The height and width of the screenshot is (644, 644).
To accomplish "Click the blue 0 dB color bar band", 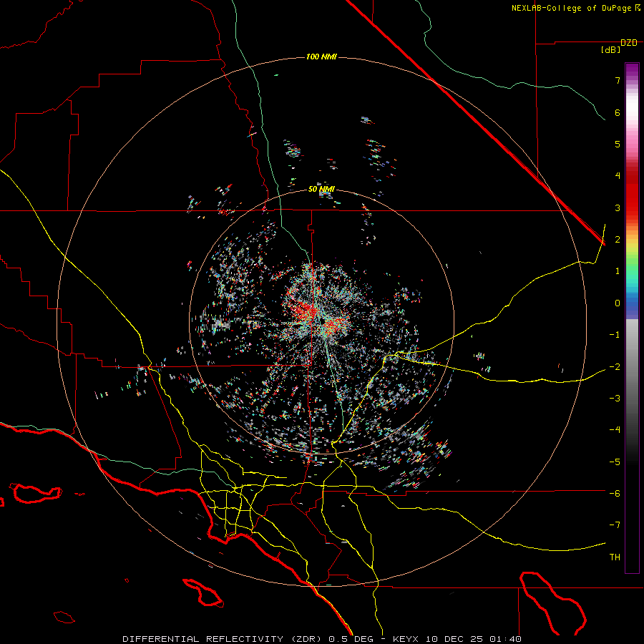I will click(632, 304).
